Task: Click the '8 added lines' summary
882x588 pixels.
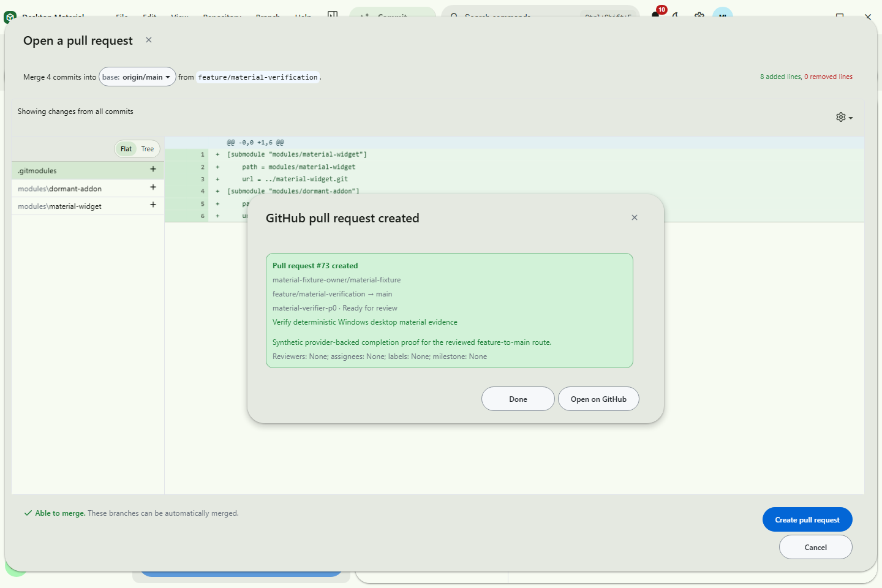Action: point(780,77)
